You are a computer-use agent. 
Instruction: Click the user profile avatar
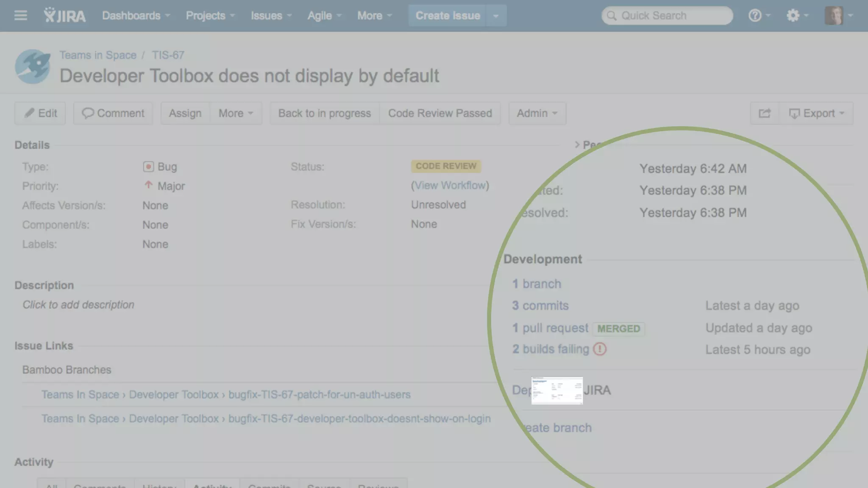[834, 16]
